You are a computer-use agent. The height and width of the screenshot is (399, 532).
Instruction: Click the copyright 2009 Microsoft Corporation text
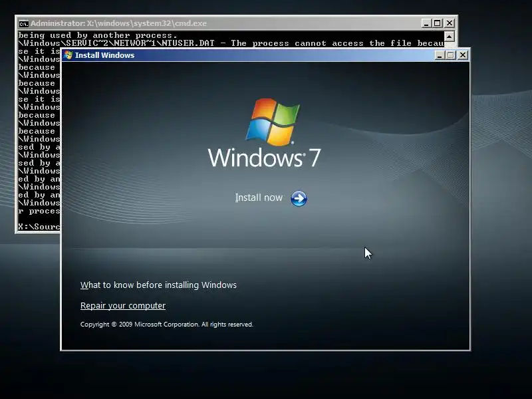pyautogui.click(x=167, y=325)
